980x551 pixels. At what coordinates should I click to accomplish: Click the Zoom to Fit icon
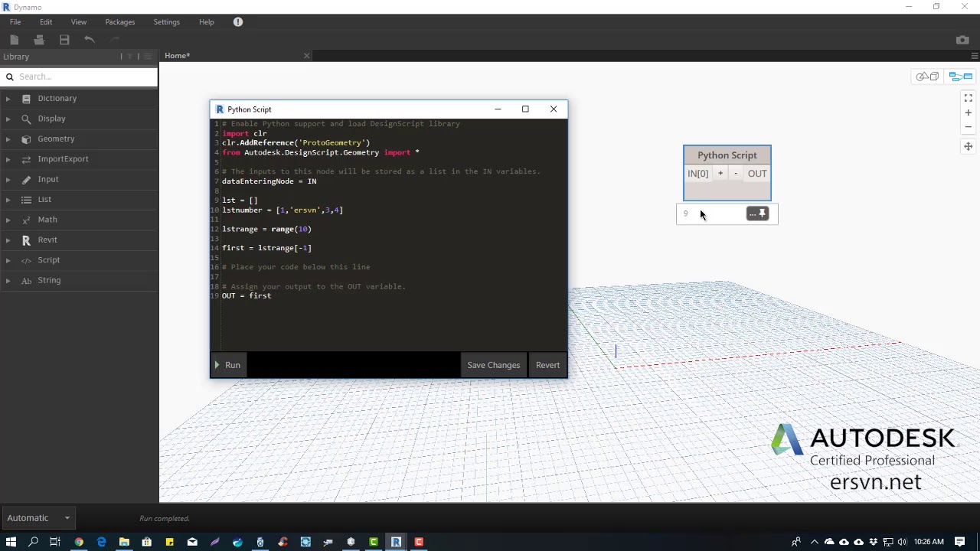969,98
